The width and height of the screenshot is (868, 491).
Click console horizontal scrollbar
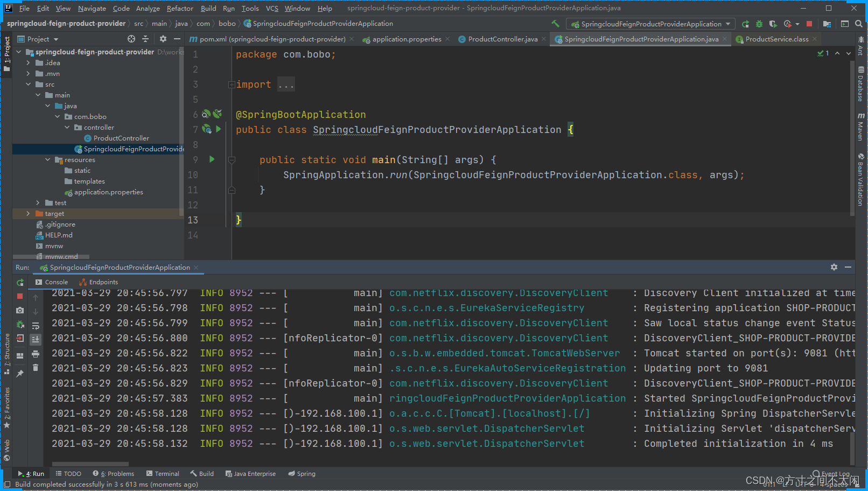[x=90, y=464]
